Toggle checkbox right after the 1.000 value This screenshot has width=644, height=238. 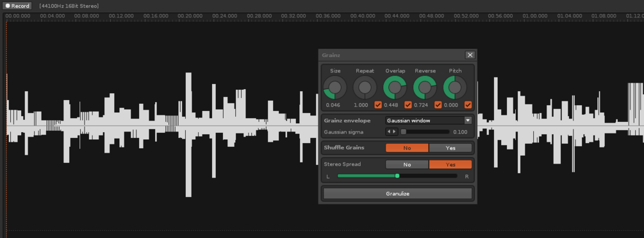click(x=378, y=105)
